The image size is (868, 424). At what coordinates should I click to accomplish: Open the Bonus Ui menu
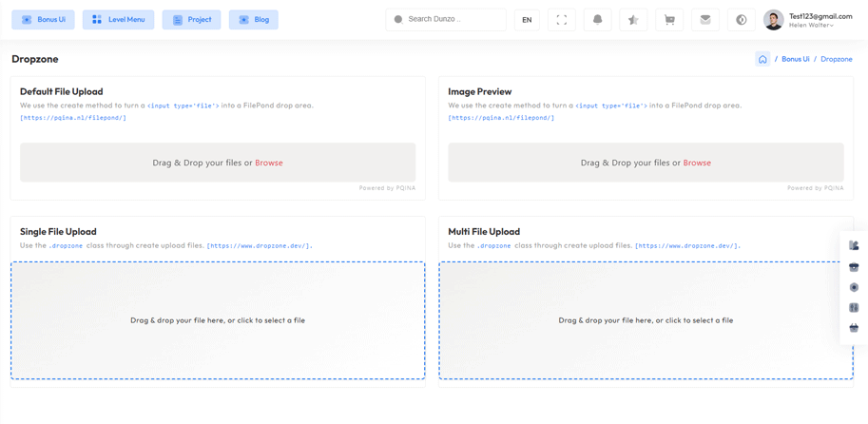[44, 19]
